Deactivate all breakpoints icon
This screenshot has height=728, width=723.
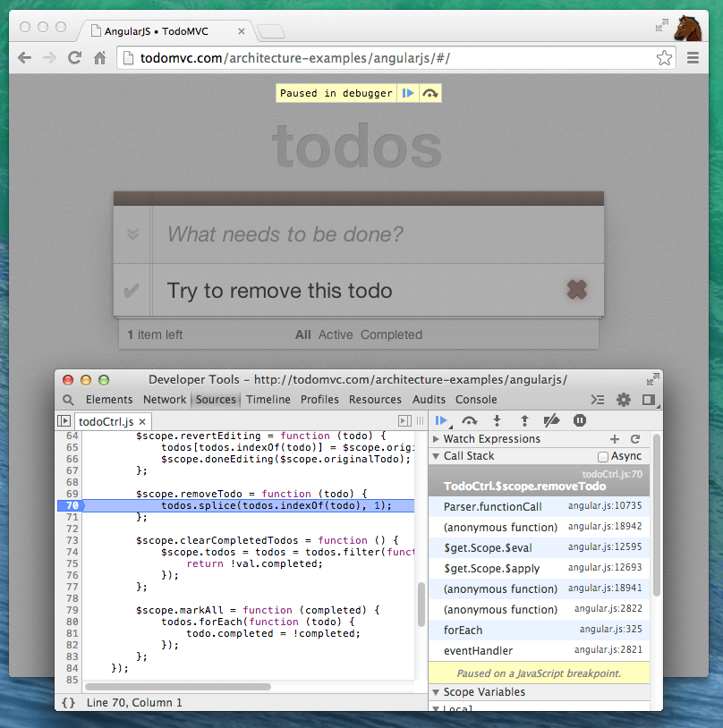pos(552,420)
